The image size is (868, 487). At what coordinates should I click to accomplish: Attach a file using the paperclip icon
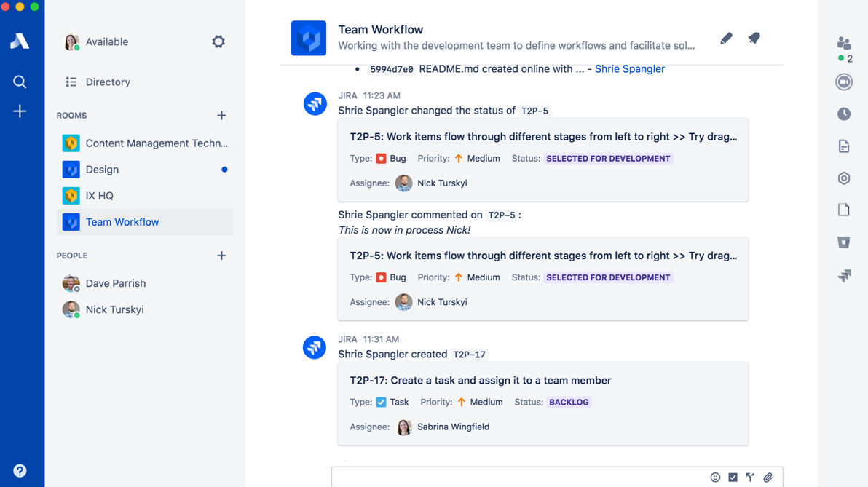pyautogui.click(x=768, y=477)
